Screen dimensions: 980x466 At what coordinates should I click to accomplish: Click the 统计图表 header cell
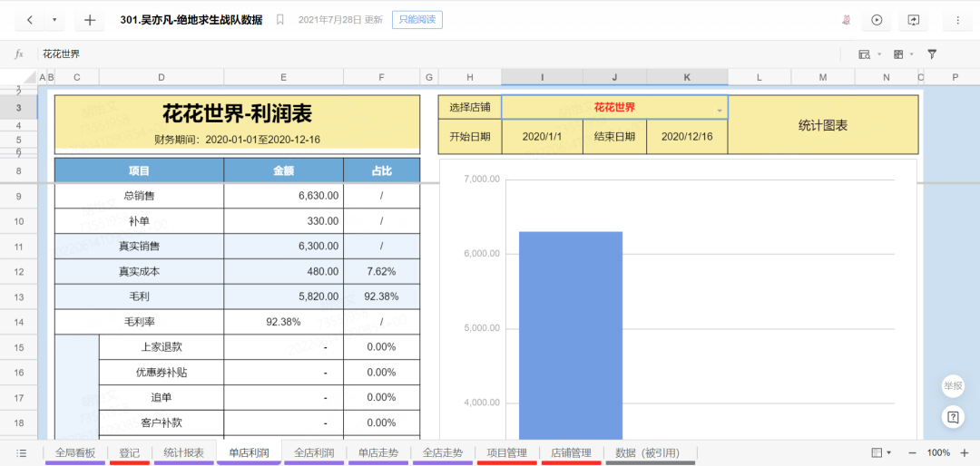click(823, 125)
